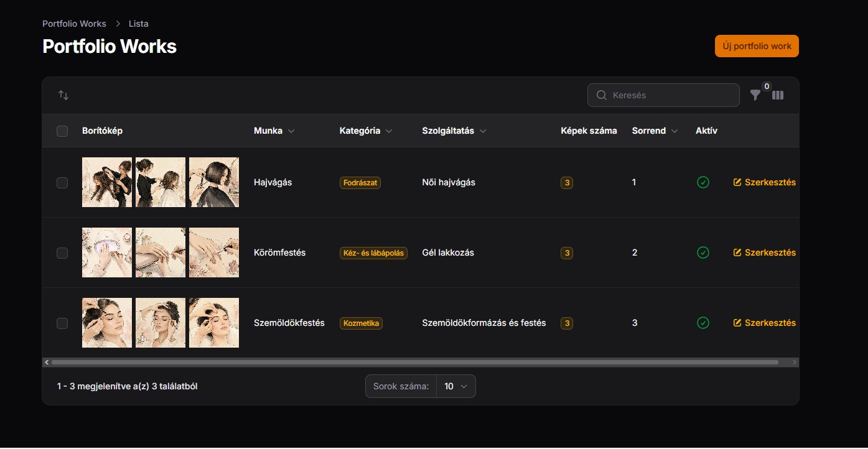
Task: Open Szerkesztés for the Hajvágás row
Action: (765, 182)
